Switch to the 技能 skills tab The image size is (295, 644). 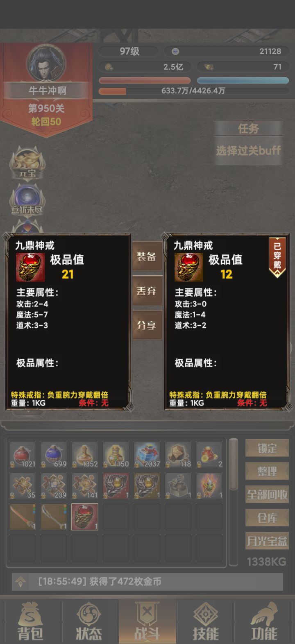pyautogui.click(x=206, y=621)
